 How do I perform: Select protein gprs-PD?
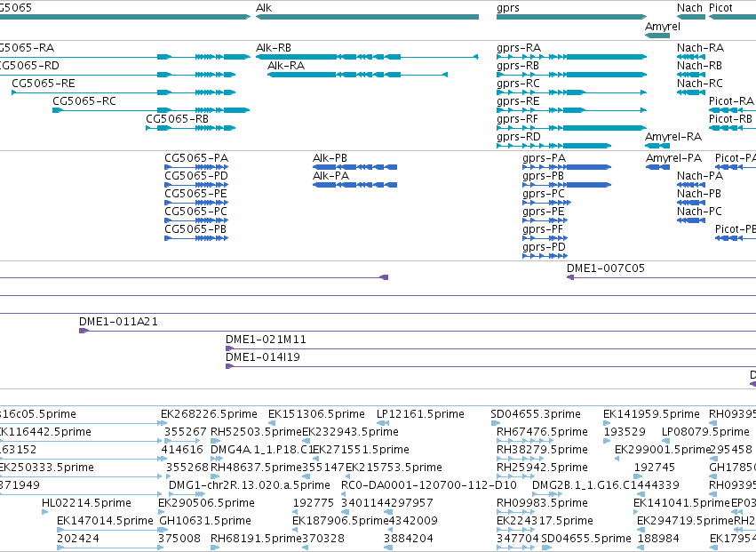(x=545, y=256)
